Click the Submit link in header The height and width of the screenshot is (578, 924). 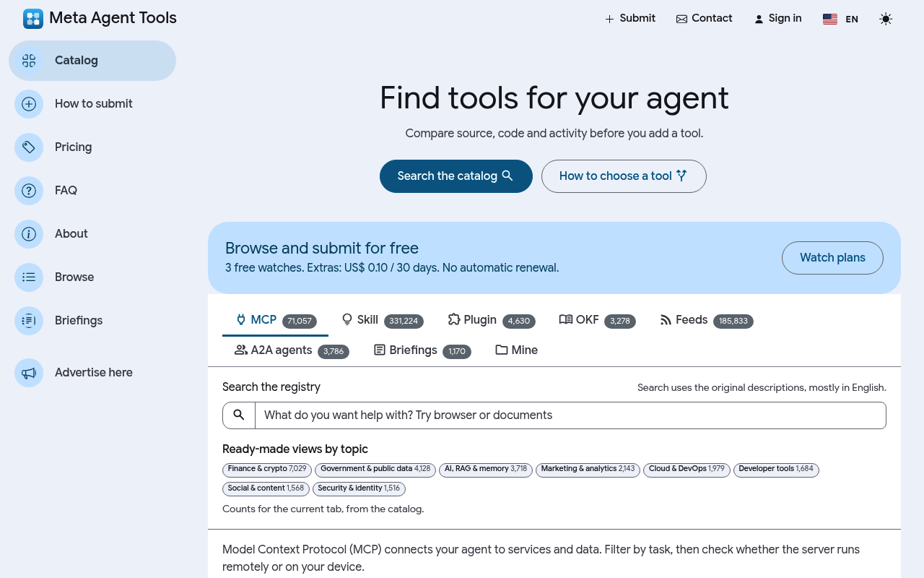(x=630, y=19)
